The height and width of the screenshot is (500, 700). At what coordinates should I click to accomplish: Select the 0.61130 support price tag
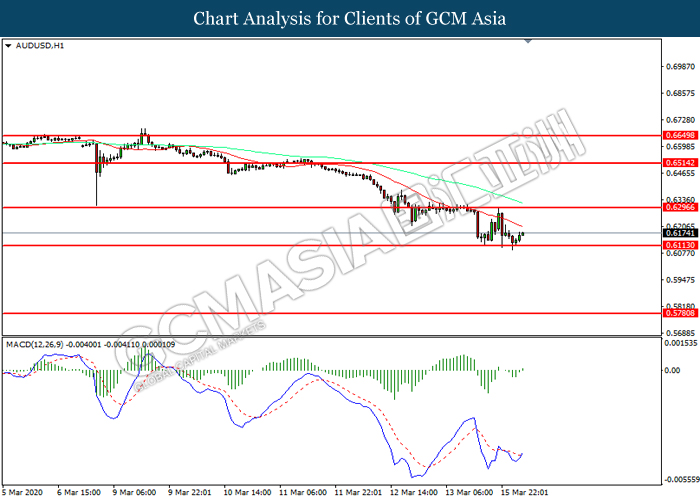coord(679,245)
